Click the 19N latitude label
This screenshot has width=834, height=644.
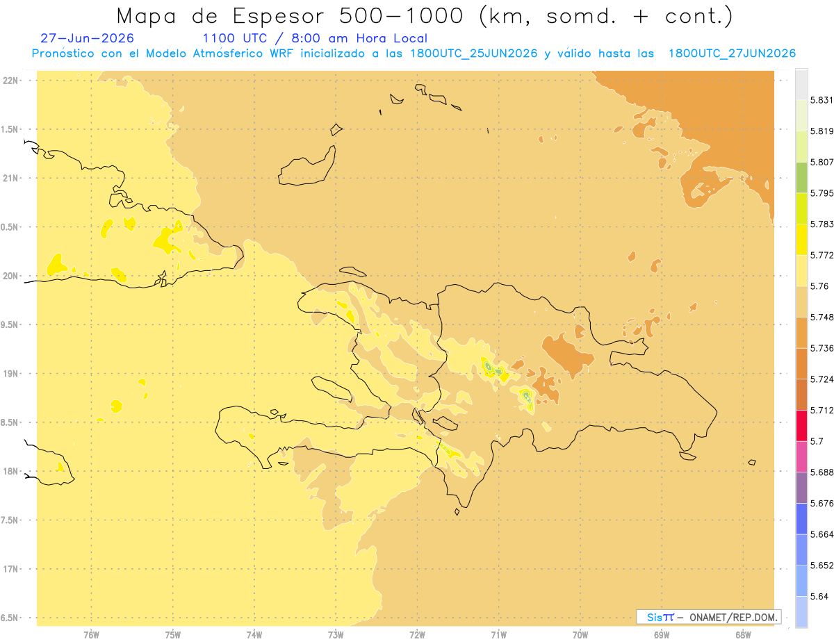[x=11, y=374]
